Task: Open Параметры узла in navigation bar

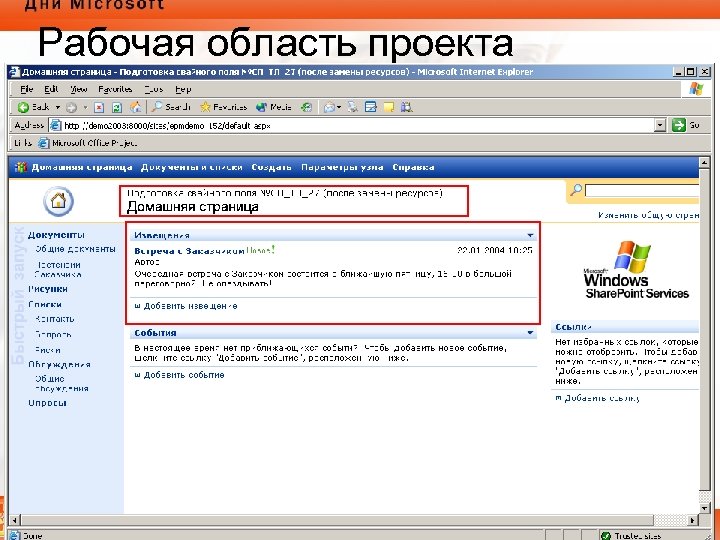Action: tap(342, 168)
